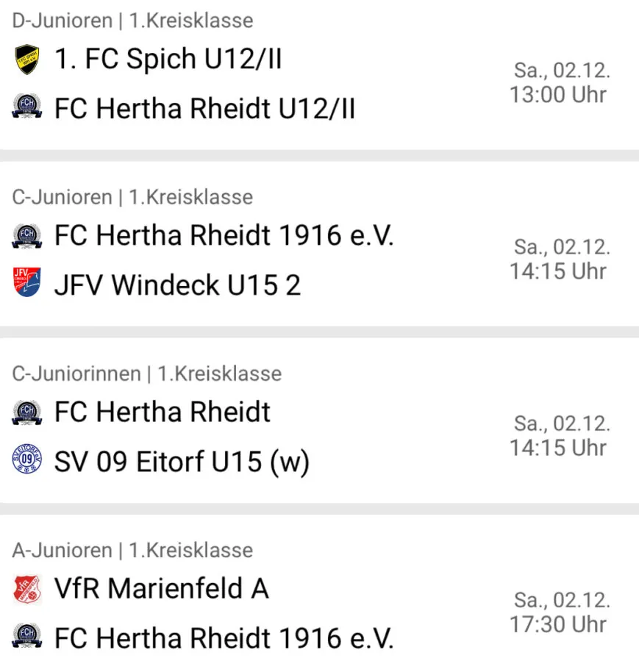Click the 1. FC Spich club crest

click(27, 59)
